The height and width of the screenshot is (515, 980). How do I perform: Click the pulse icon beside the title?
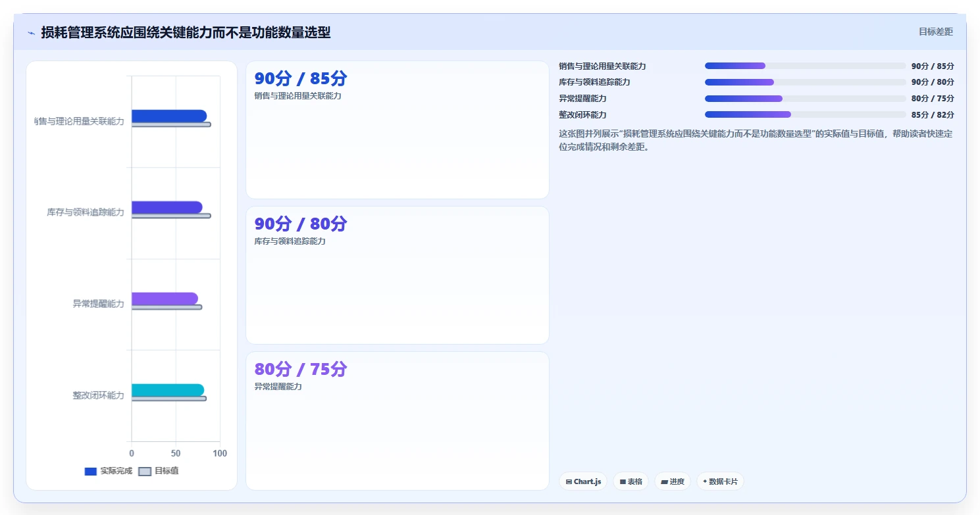31,33
